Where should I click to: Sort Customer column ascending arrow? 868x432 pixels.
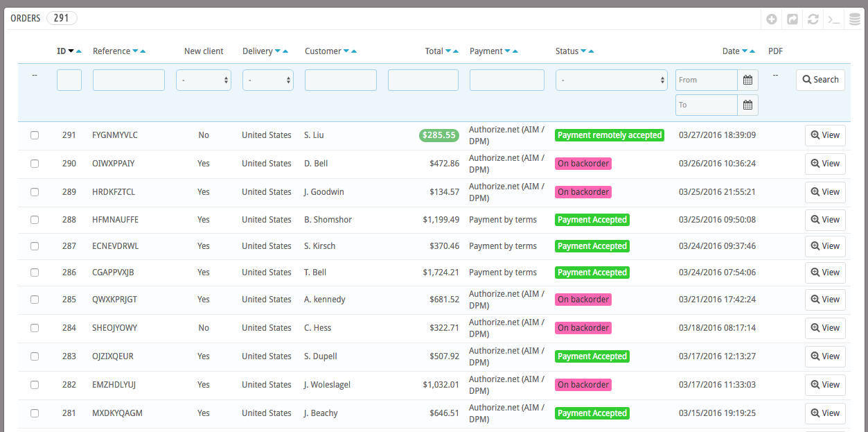(355, 51)
